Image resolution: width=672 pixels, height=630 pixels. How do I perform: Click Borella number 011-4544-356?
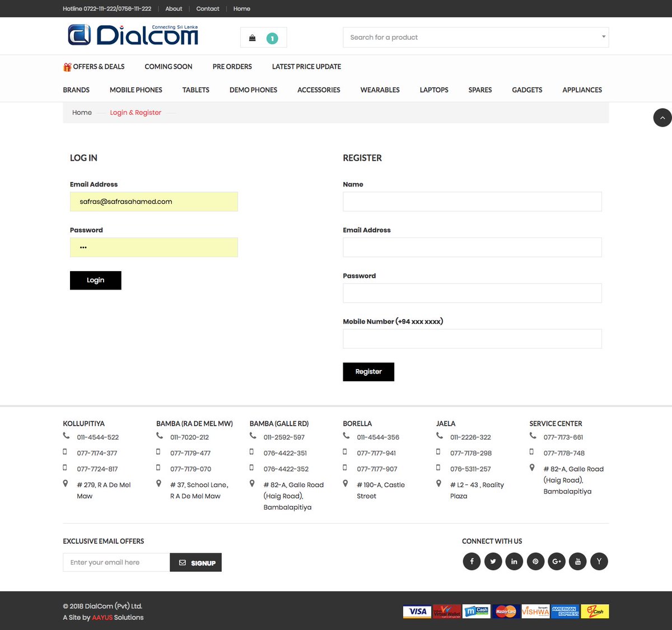point(378,437)
